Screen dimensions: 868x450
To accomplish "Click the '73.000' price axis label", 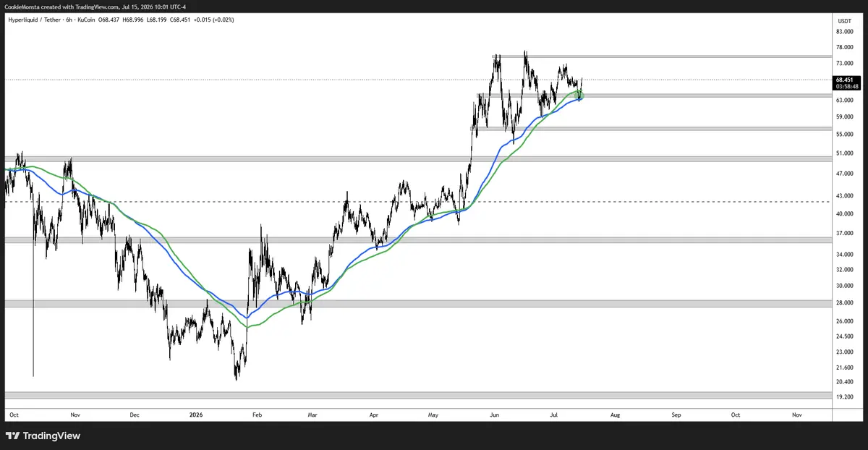I will click(845, 64).
